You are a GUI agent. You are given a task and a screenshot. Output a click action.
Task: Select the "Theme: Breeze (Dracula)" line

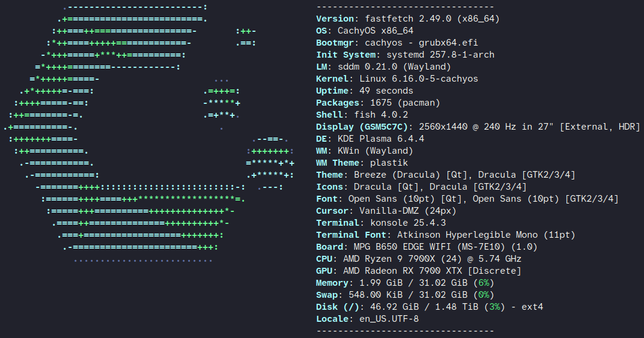(x=446, y=175)
